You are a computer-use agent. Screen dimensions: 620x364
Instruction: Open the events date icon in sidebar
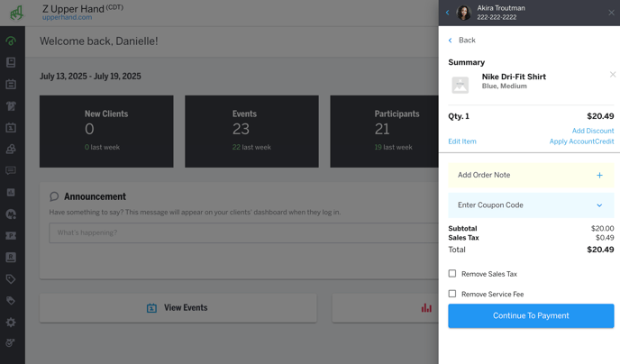(x=11, y=128)
